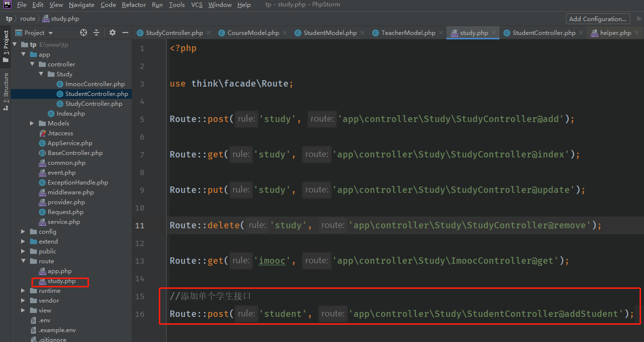This screenshot has height=342, width=644.
Task: Expand the runtime folder
Action: (23, 290)
